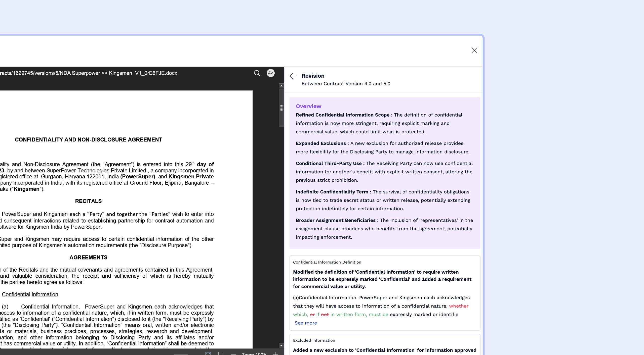Select fit-to-page view icon

coord(208,353)
